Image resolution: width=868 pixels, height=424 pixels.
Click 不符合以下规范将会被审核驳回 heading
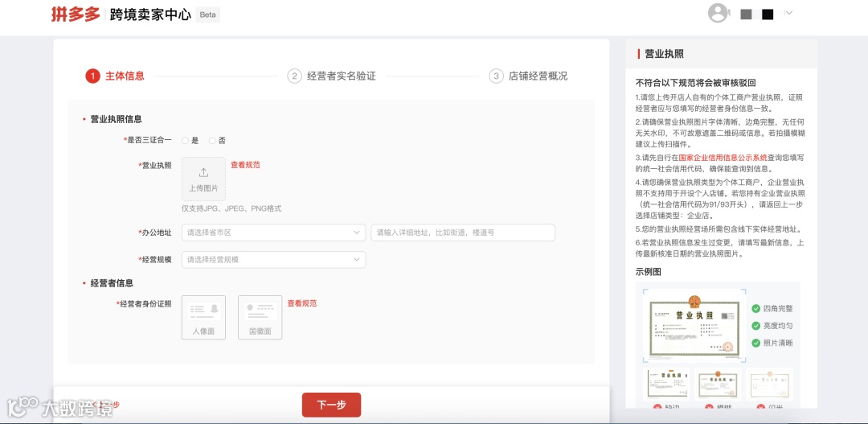(x=695, y=83)
